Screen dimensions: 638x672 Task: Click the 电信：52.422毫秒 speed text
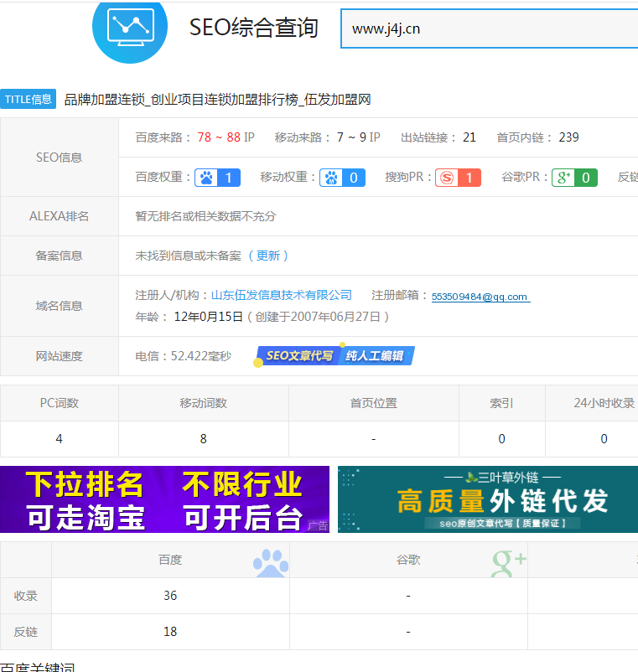pos(184,356)
